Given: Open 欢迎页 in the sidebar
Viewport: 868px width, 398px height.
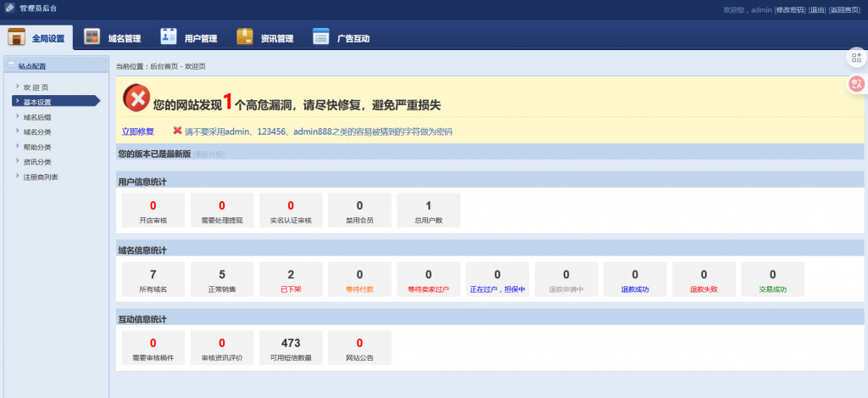Looking at the screenshot, I should click(x=36, y=87).
